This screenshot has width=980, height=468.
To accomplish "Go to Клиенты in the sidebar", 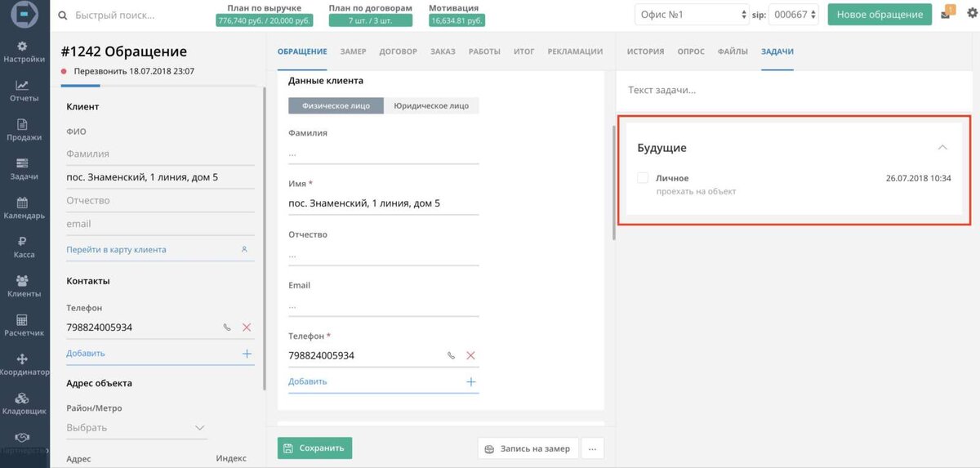I will 24,287.
